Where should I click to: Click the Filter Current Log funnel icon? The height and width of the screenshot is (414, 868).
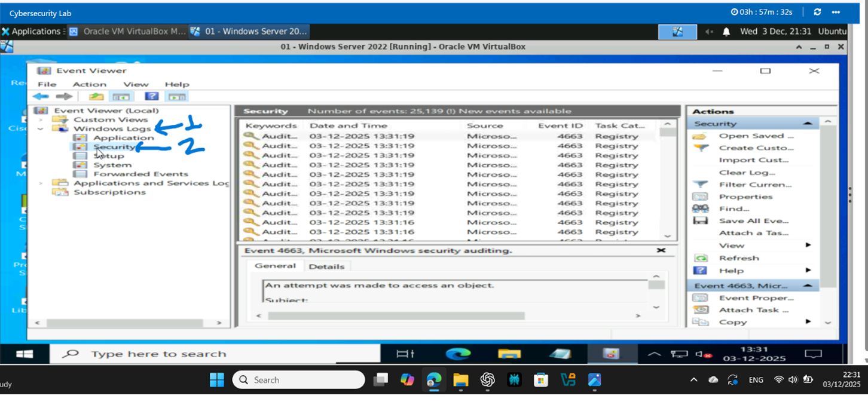coord(700,185)
